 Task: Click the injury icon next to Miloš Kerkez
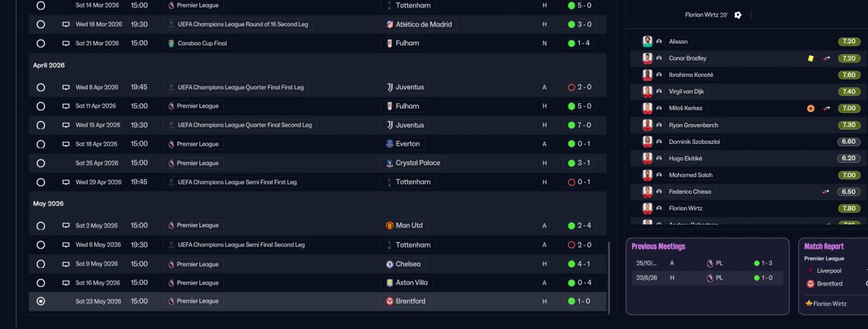pyautogui.click(x=810, y=108)
